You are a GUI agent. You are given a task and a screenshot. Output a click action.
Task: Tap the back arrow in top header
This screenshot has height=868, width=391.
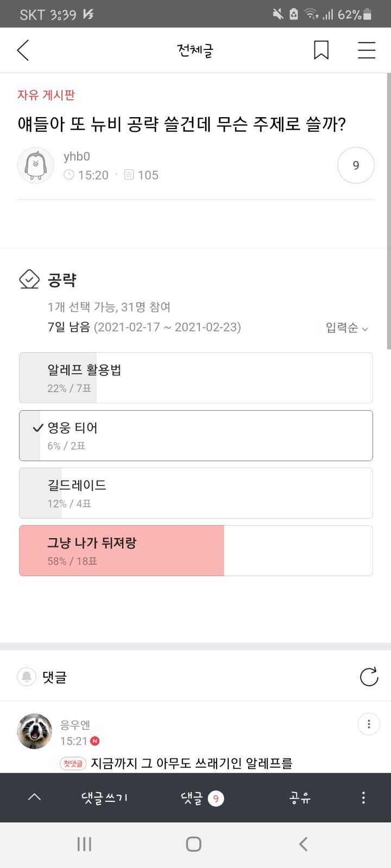pos(23,50)
